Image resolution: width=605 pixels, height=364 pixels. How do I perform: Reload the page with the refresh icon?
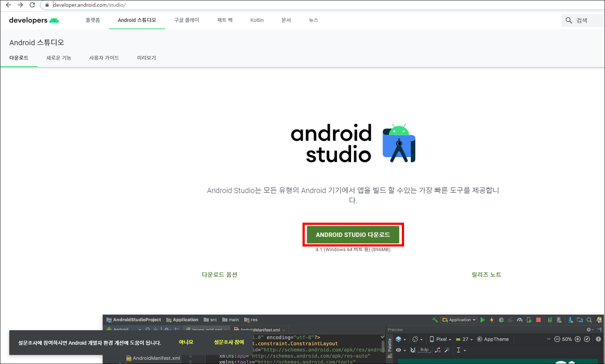(32, 5)
